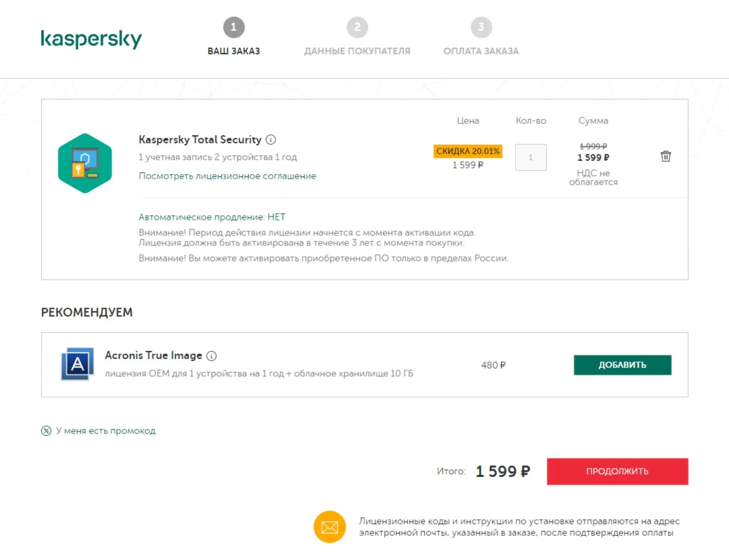Click the Kaspersky logo
This screenshot has height=560, width=729.
pos(91,39)
